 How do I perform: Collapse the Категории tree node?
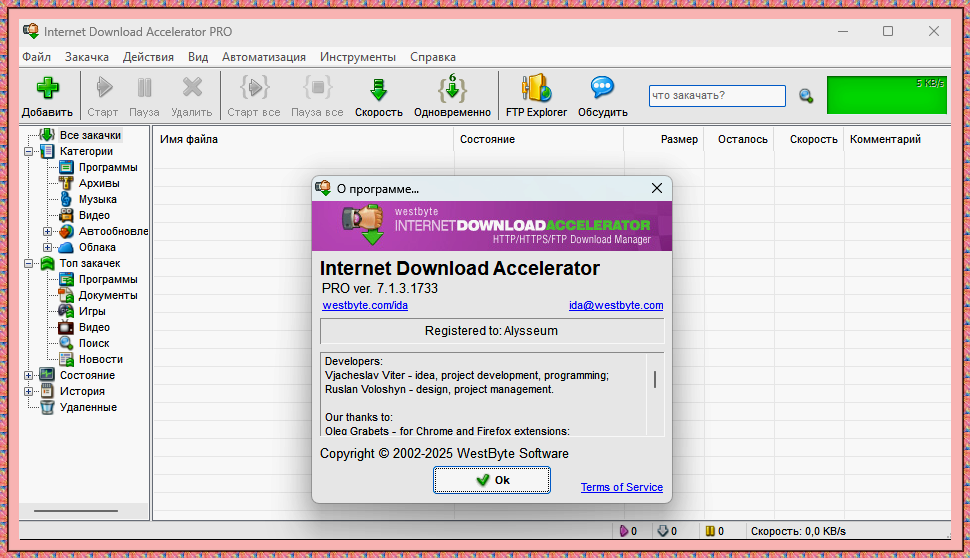28,152
